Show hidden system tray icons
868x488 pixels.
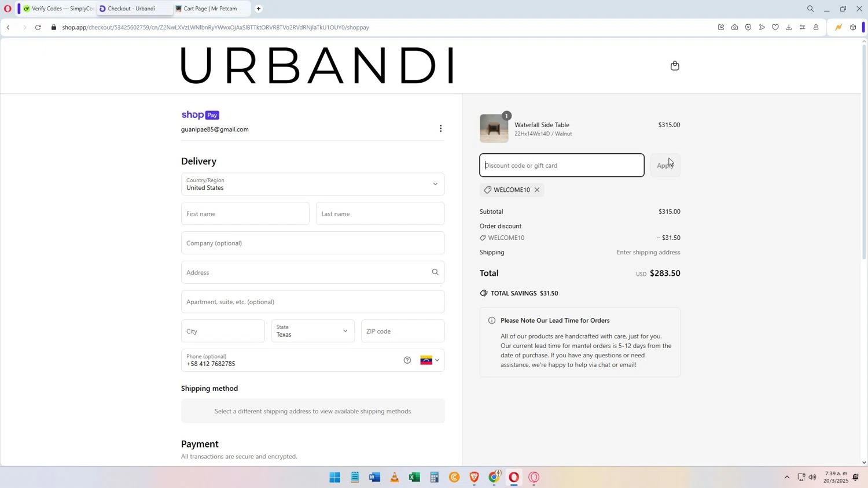(x=786, y=478)
